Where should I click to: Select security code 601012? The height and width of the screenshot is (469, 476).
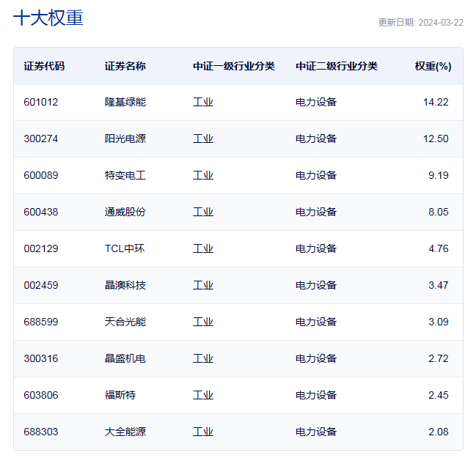(40, 102)
